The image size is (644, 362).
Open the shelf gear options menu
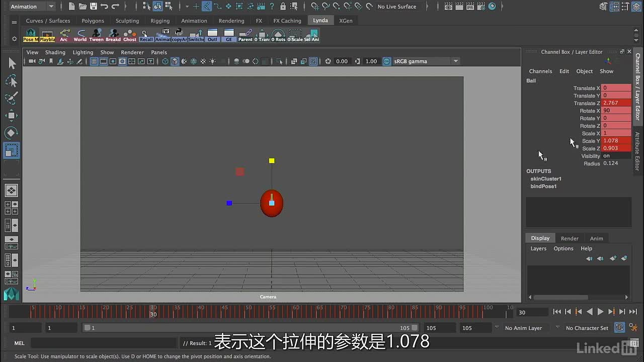[x=14, y=39]
